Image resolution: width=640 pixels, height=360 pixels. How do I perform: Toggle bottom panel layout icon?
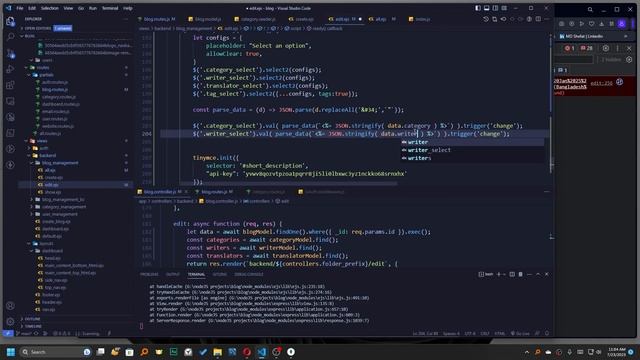[487, 8]
